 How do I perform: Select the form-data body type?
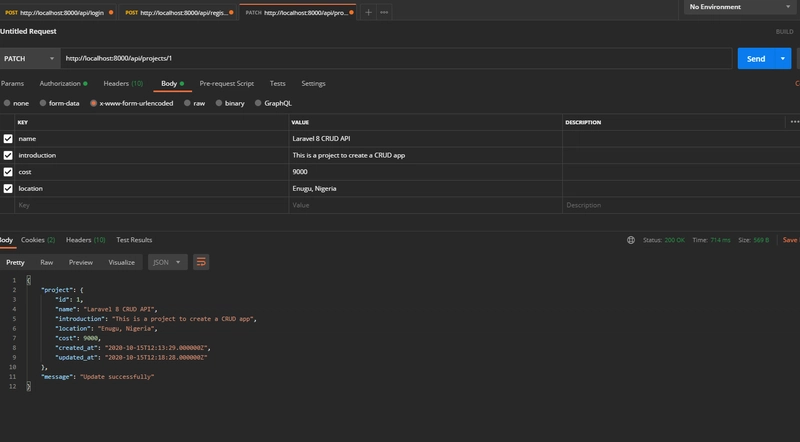click(59, 103)
